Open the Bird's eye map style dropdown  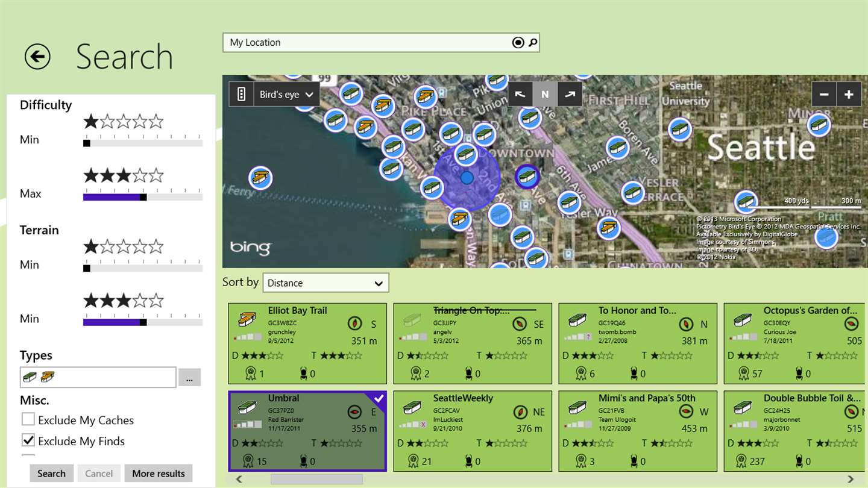coord(287,95)
